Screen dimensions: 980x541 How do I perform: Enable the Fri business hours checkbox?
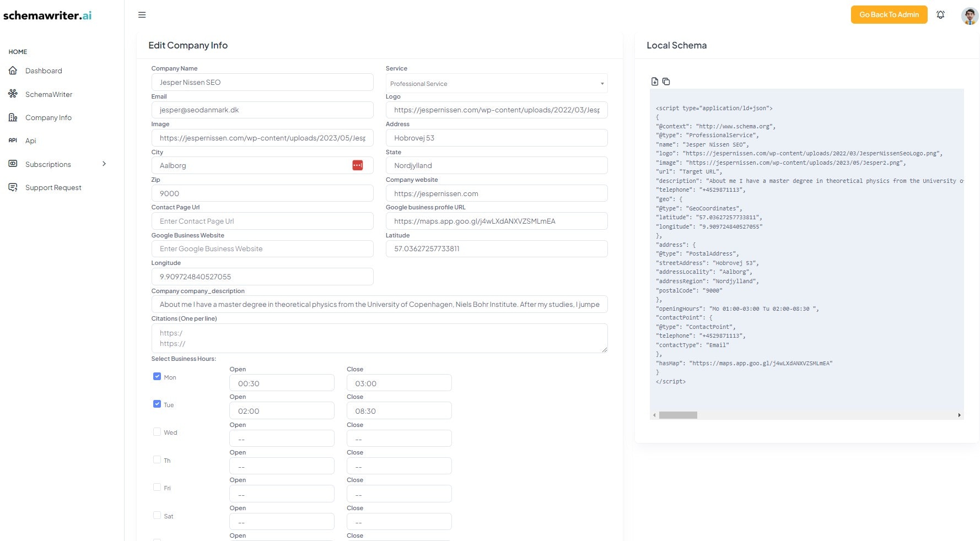coord(157,487)
